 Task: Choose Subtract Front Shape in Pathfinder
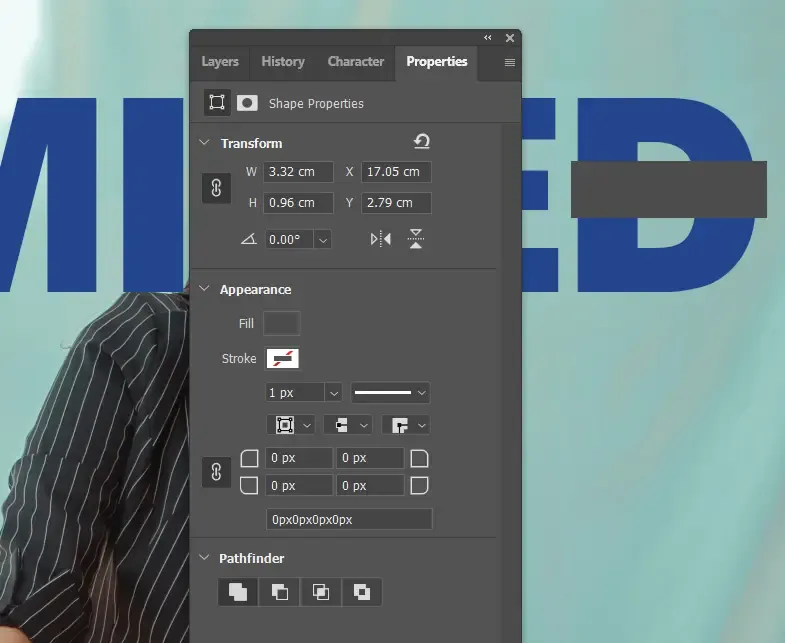pos(279,592)
